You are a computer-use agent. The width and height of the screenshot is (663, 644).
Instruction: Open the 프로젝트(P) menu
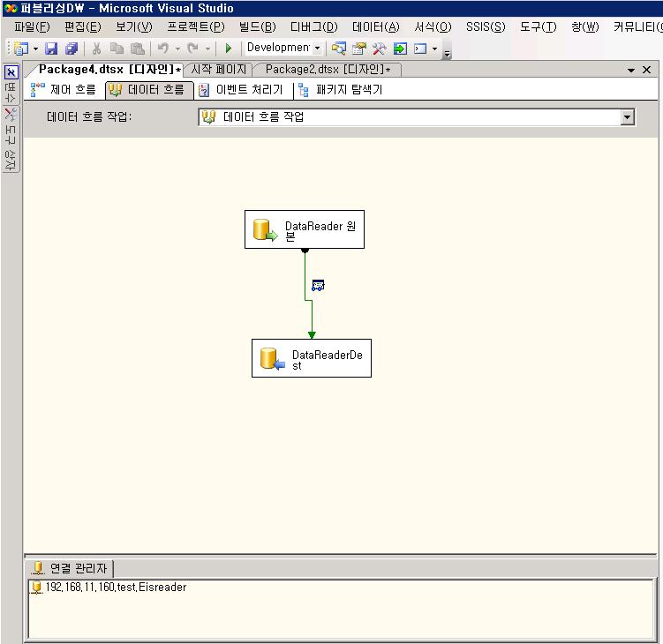pos(196,27)
